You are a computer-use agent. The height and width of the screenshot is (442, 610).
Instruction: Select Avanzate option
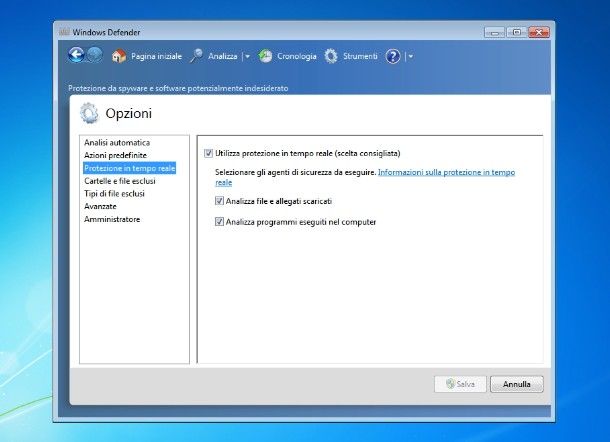tap(100, 206)
